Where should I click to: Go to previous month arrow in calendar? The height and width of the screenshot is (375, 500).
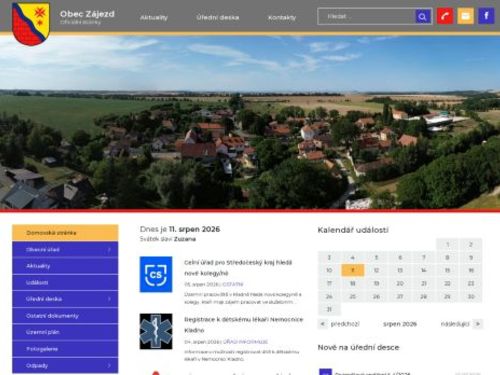coord(322,324)
